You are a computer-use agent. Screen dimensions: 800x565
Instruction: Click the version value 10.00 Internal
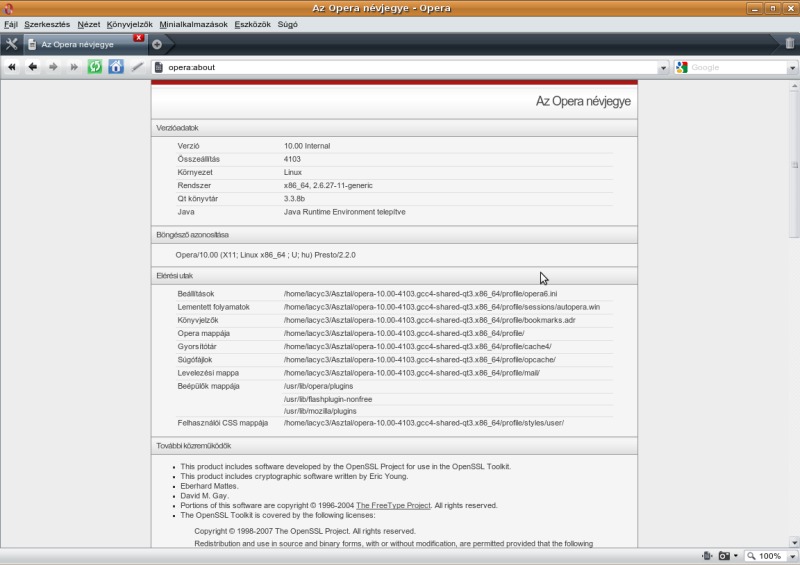(307, 146)
